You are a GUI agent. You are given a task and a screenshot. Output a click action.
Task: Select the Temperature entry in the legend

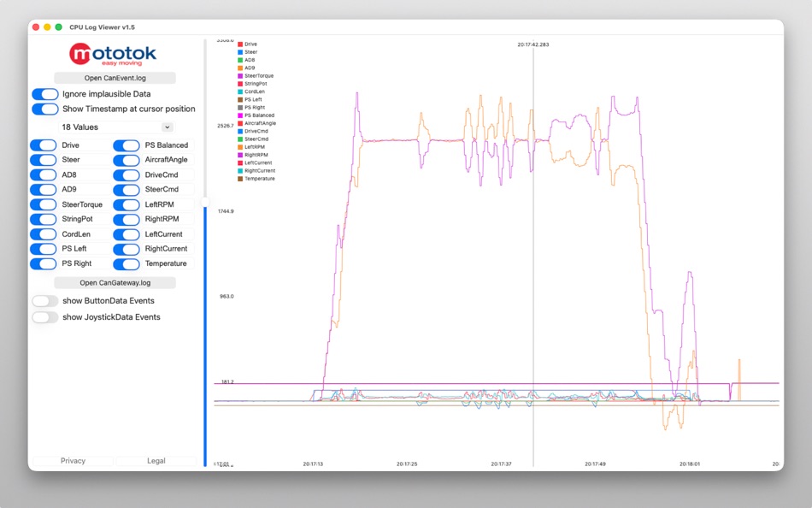(242, 179)
